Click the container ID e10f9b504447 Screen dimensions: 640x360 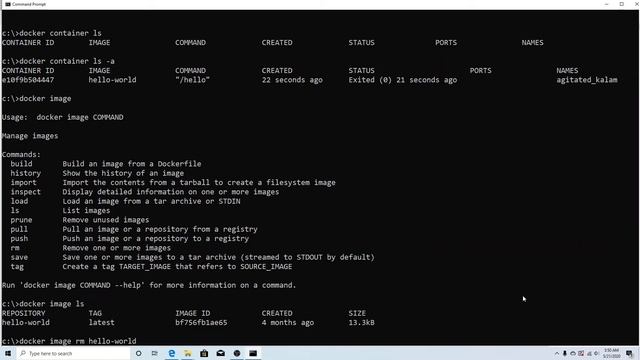[28, 80]
